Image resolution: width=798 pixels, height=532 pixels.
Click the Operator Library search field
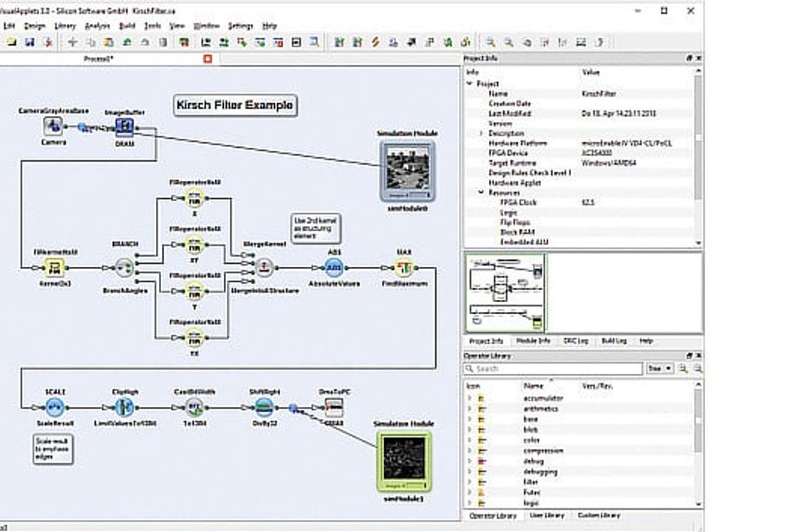[553, 369]
